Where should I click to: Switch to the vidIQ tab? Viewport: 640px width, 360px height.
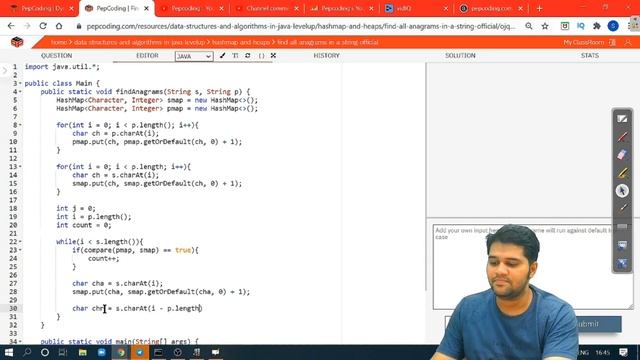416,8
